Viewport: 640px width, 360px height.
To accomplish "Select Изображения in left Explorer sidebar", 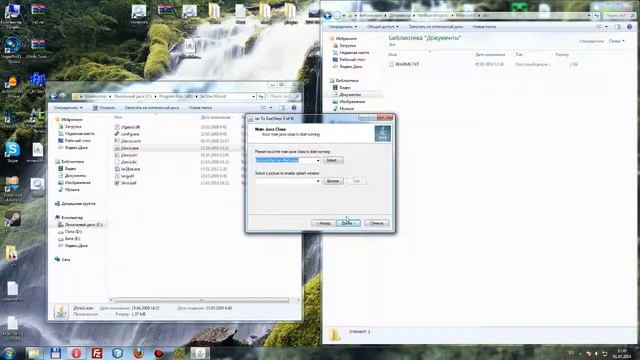I will click(x=78, y=182).
